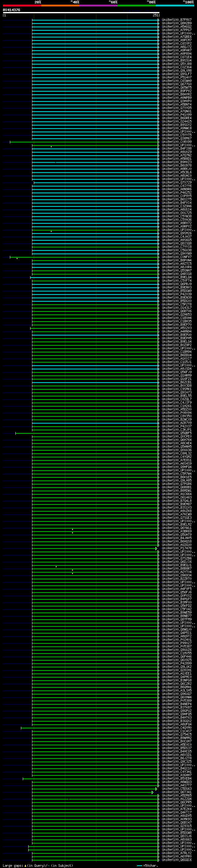Select hit label UniRef100_P05387
This screenshot has height=868, width=197.
click(176, 646)
